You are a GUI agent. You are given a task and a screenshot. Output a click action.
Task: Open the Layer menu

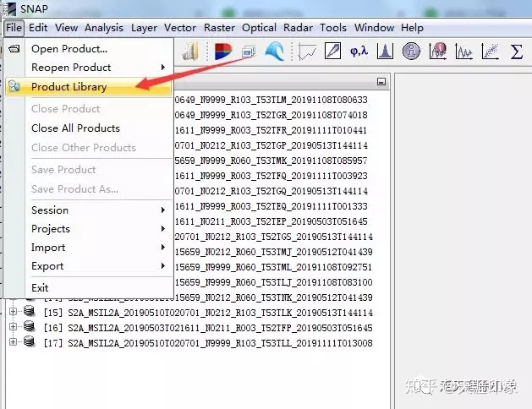144,27
